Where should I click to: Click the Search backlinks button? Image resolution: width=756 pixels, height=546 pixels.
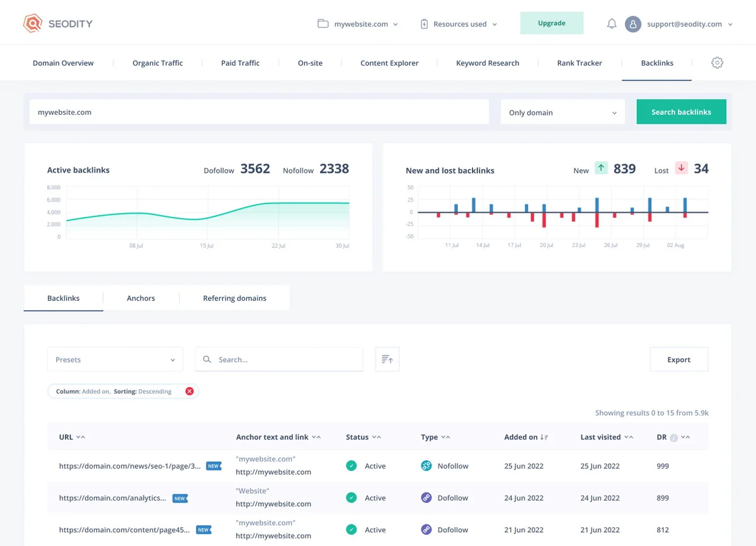coord(681,112)
